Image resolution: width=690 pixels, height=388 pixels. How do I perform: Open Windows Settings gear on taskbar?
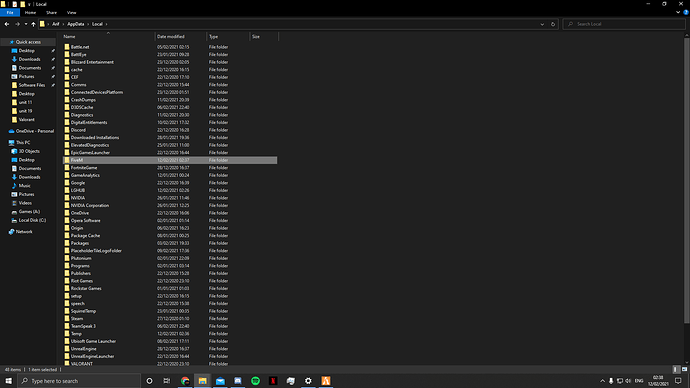coord(308,381)
